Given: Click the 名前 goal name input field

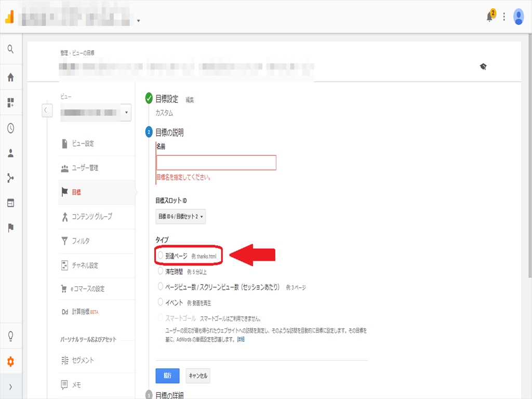Looking at the screenshot, I should pos(216,163).
